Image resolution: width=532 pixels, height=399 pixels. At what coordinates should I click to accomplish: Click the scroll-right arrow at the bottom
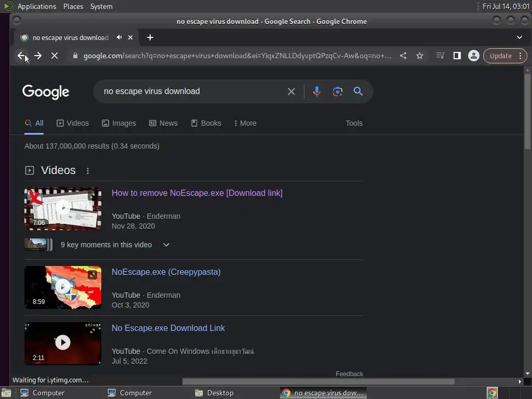pos(520,381)
